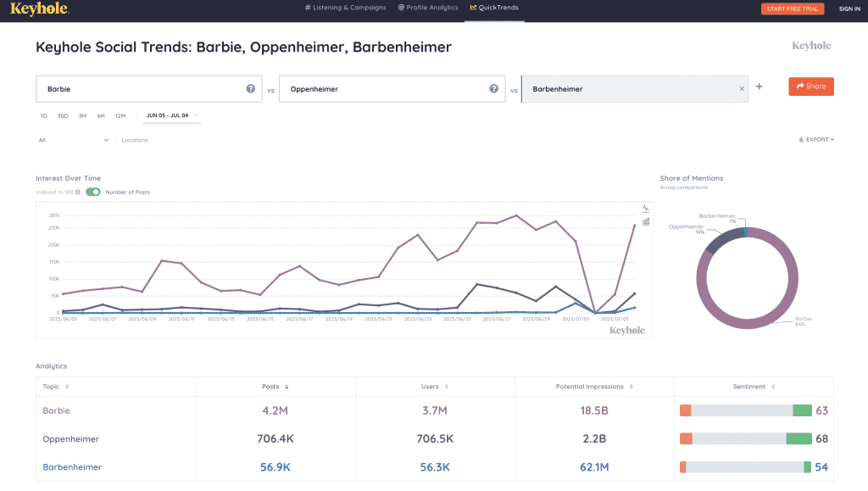Screen dimensions: 868x491
Task: Click the Oppenheimer segment of donut chart
Action: [x=724, y=238]
